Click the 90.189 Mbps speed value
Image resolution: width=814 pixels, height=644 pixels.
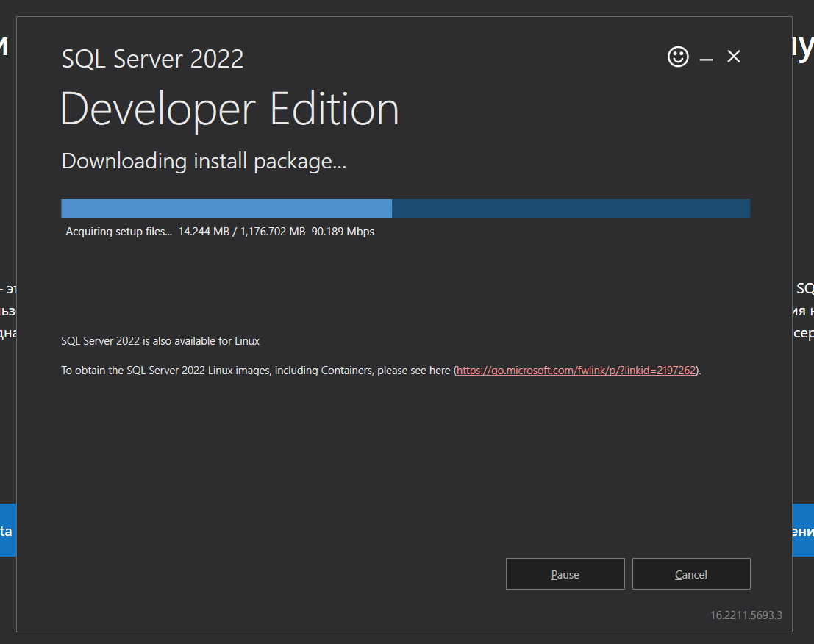point(343,232)
